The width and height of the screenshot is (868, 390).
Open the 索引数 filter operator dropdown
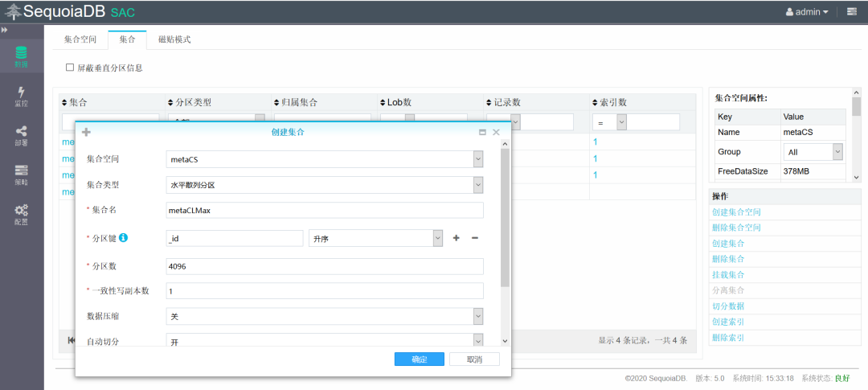[609, 122]
